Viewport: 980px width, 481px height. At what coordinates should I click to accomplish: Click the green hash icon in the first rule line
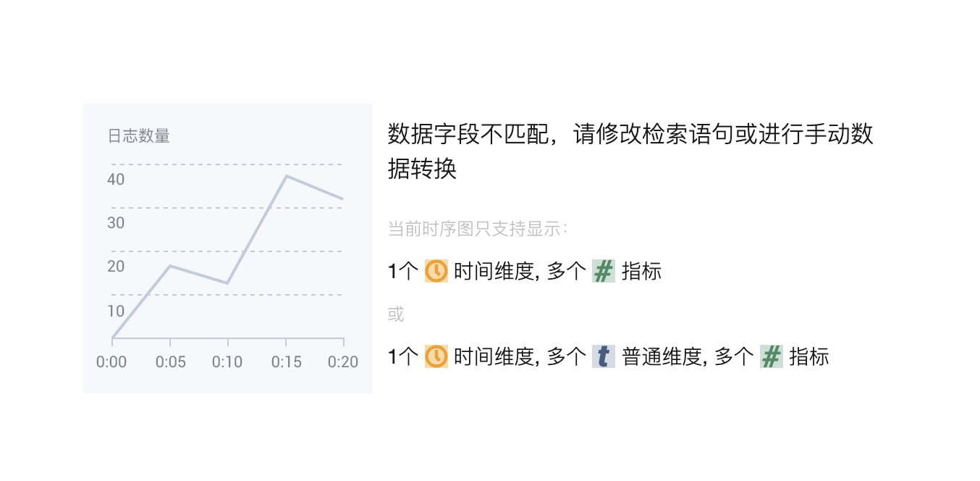[x=603, y=271]
